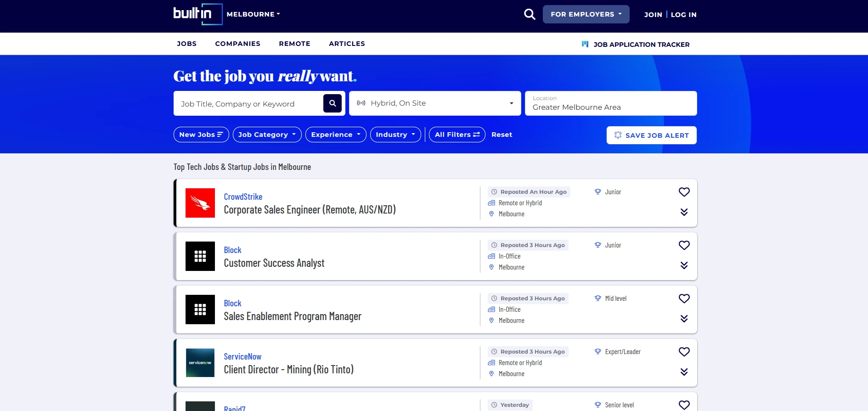The width and height of the screenshot is (868, 411).
Task: Open the Job Category filter dropdown
Action: click(267, 135)
